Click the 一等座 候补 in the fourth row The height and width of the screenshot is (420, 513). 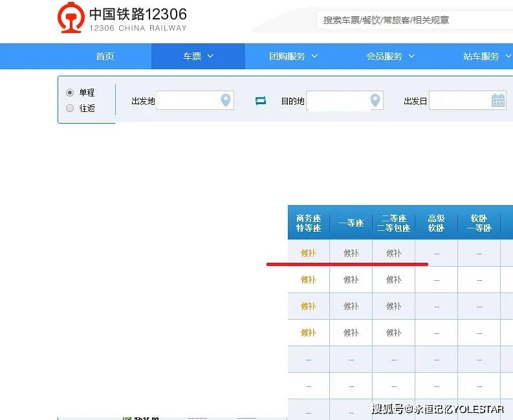(x=351, y=333)
